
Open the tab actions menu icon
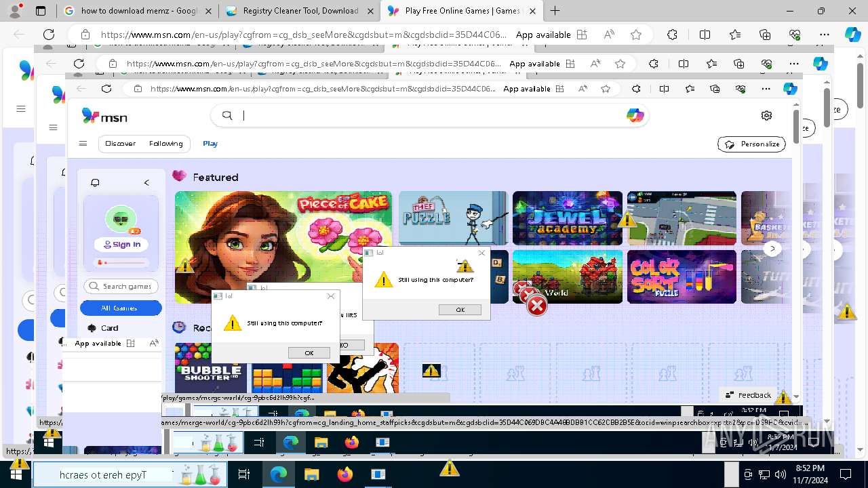click(41, 11)
